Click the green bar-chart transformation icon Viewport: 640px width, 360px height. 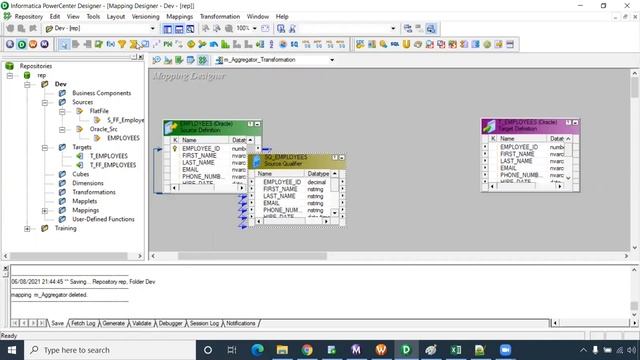coord(225,44)
